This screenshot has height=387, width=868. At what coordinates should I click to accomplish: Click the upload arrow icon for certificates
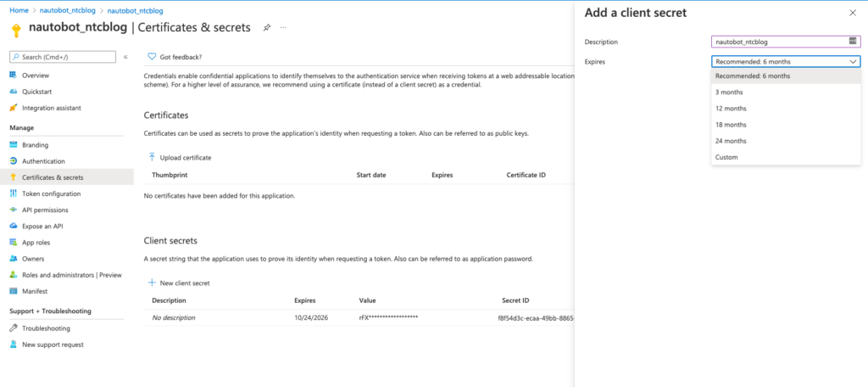152,158
